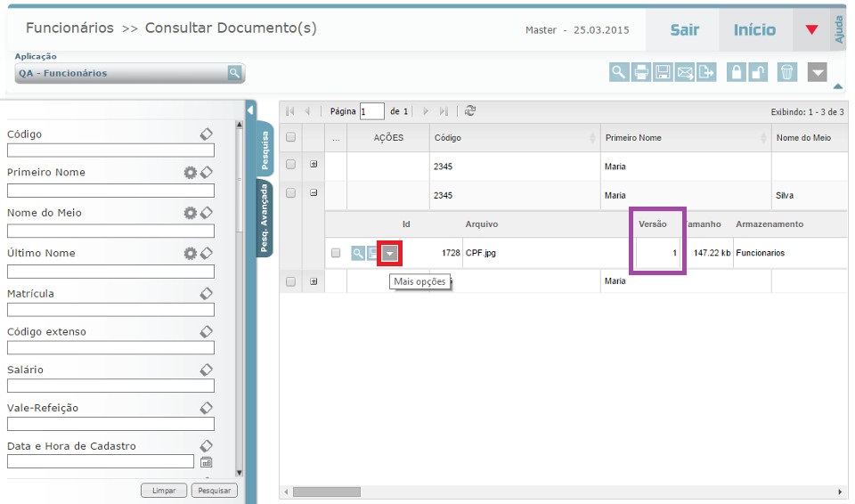Click the print icon in top toolbar
The width and height of the screenshot is (855, 504).
641,73
